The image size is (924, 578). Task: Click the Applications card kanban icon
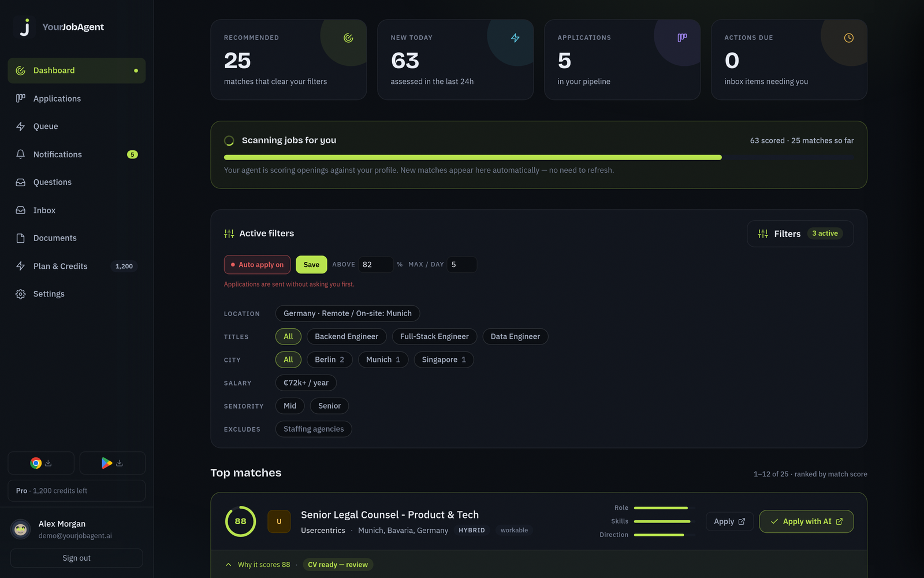(682, 38)
